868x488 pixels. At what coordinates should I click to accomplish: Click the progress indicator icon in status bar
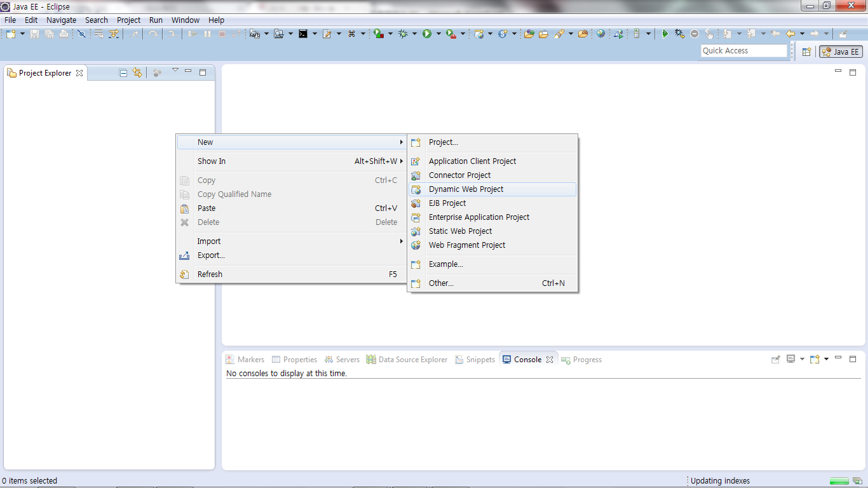click(857, 481)
